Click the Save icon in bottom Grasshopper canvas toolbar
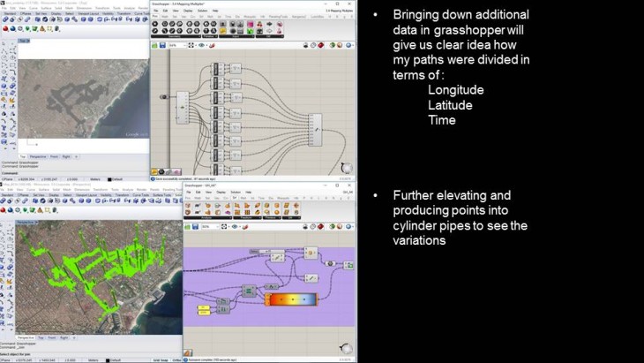The height and width of the screenshot is (363, 644). click(x=196, y=227)
